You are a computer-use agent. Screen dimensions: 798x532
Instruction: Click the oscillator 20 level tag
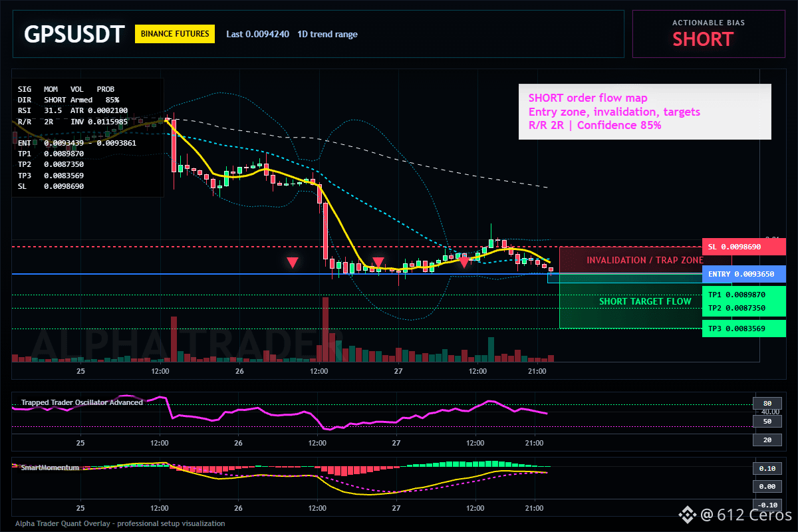coord(767,440)
